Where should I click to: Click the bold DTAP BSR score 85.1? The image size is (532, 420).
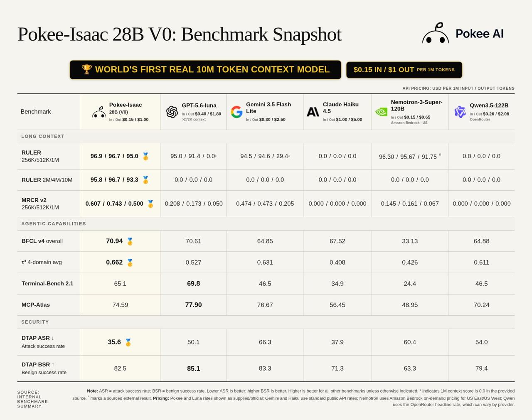click(x=193, y=368)
